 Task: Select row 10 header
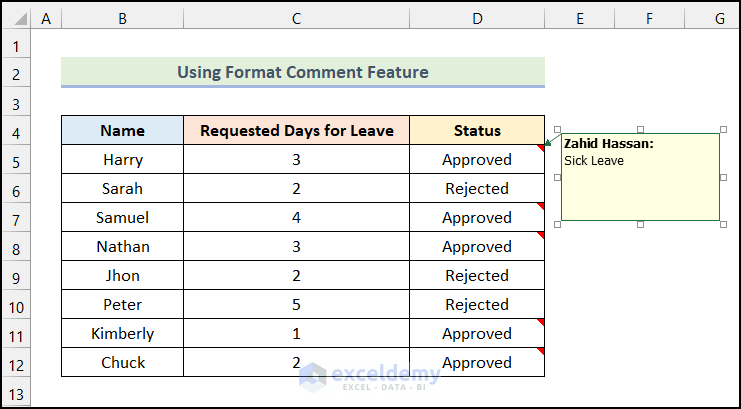pyautogui.click(x=16, y=305)
